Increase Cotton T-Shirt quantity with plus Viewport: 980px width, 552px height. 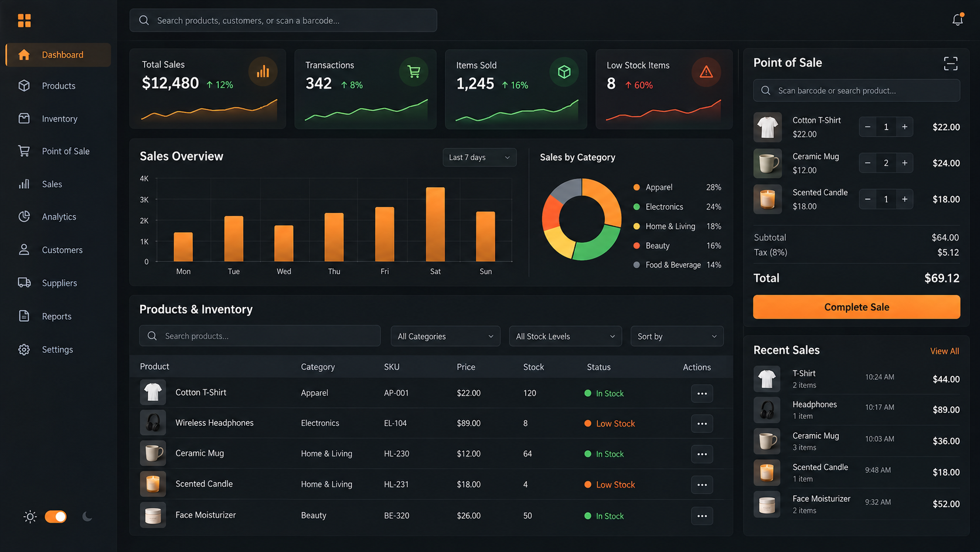tap(904, 127)
